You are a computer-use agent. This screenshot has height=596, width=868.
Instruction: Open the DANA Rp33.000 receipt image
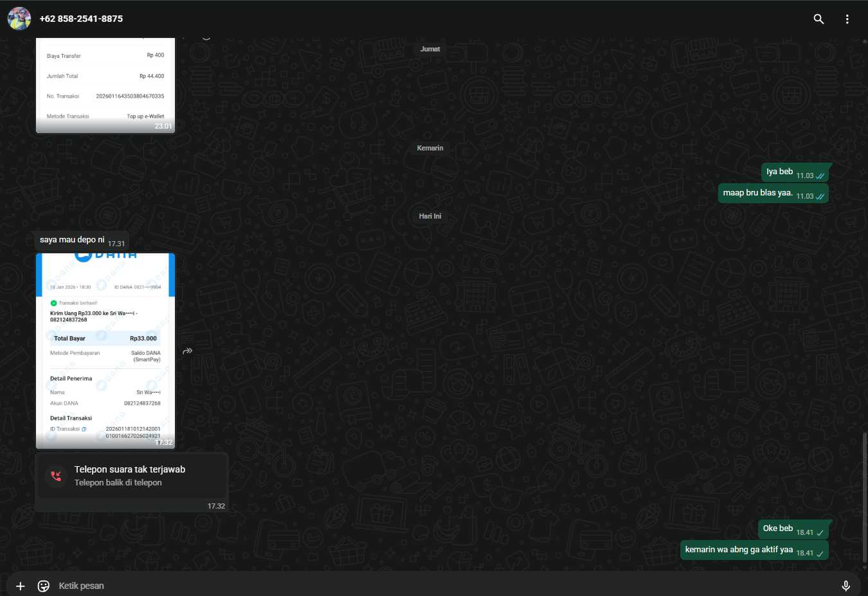(x=105, y=351)
